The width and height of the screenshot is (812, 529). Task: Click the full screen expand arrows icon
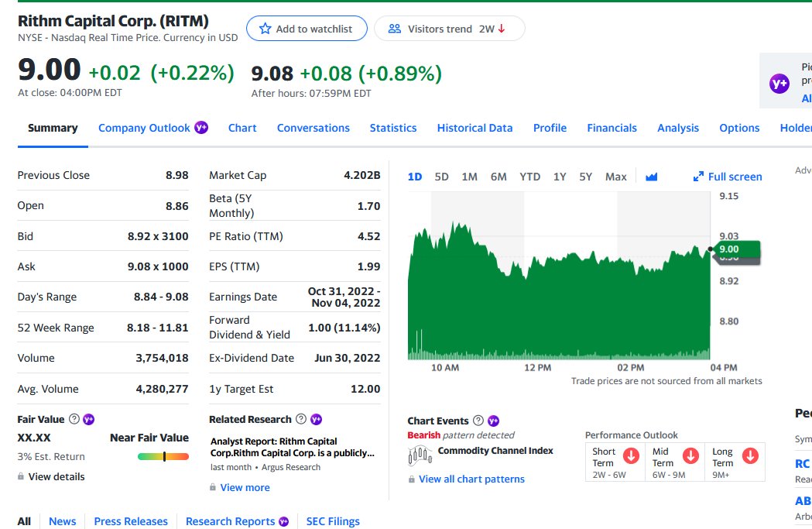click(x=698, y=177)
